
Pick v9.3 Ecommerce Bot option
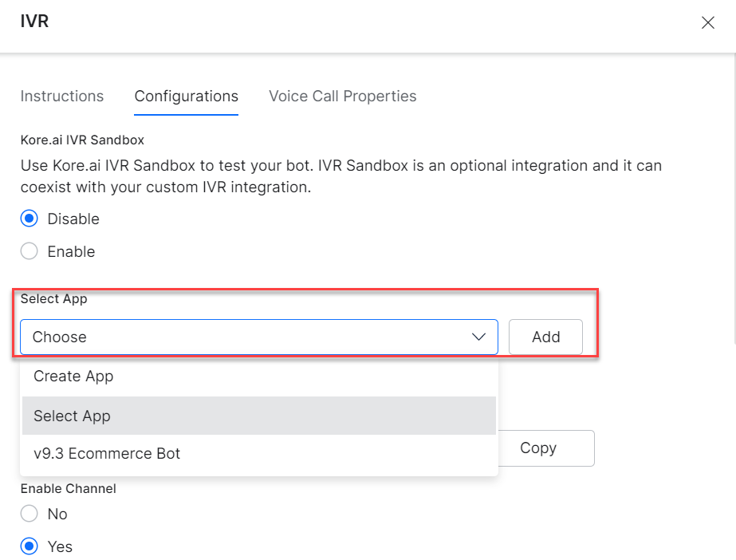(258, 454)
